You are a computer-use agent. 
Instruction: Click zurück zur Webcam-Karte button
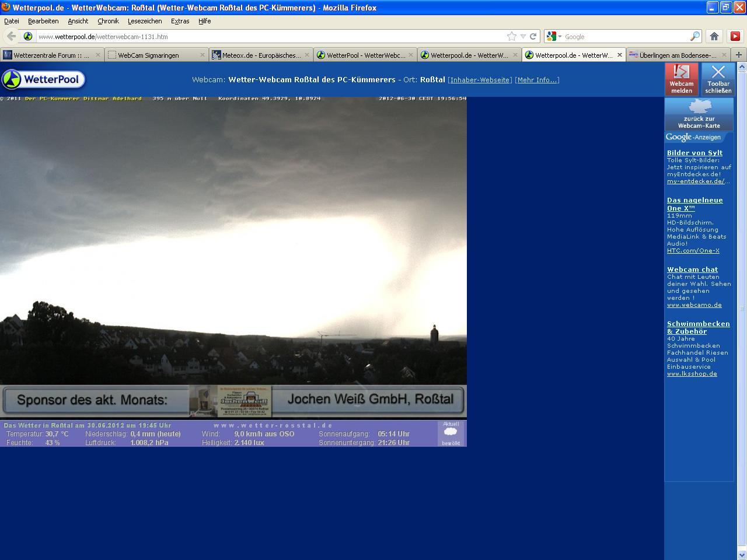point(699,114)
